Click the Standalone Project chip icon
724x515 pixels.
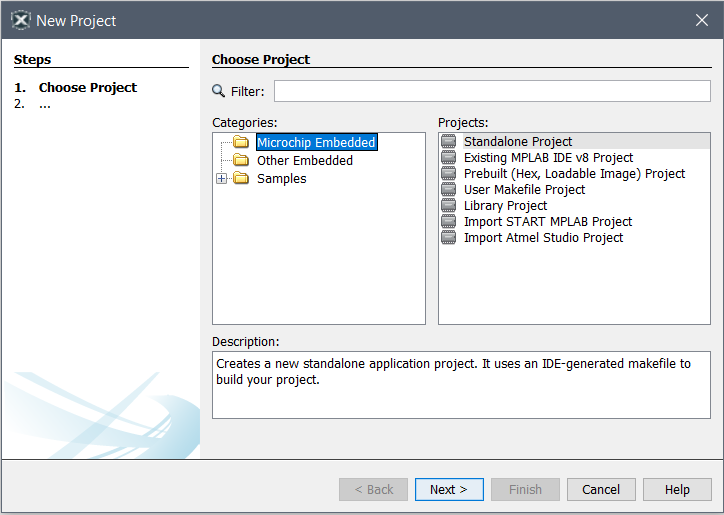(449, 142)
